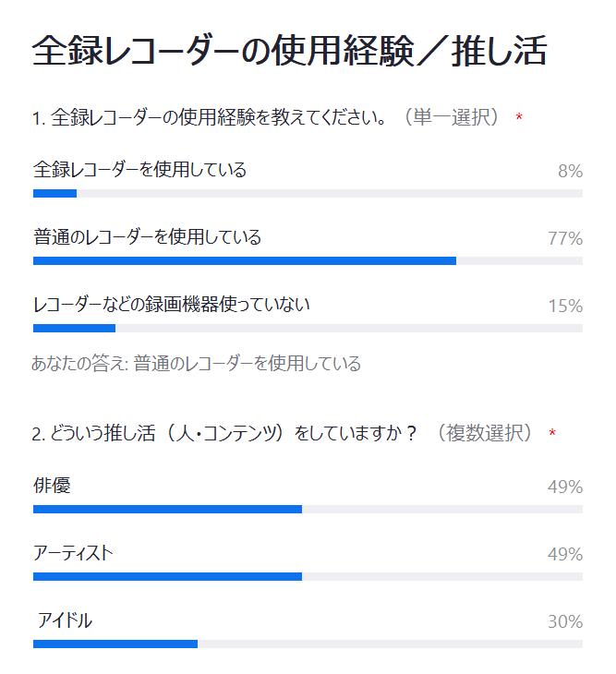616x674 pixels.
Task: Select レコーダーなどの録画機器使っていない option
Action: [x=172, y=305]
